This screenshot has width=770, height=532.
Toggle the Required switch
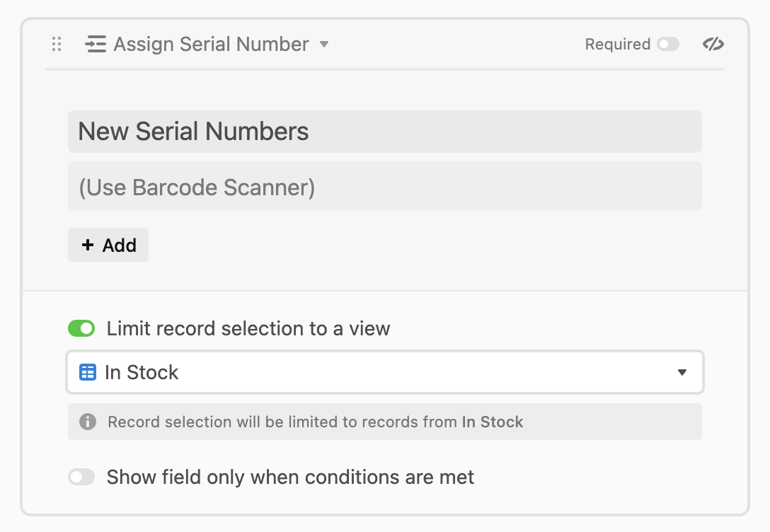668,44
